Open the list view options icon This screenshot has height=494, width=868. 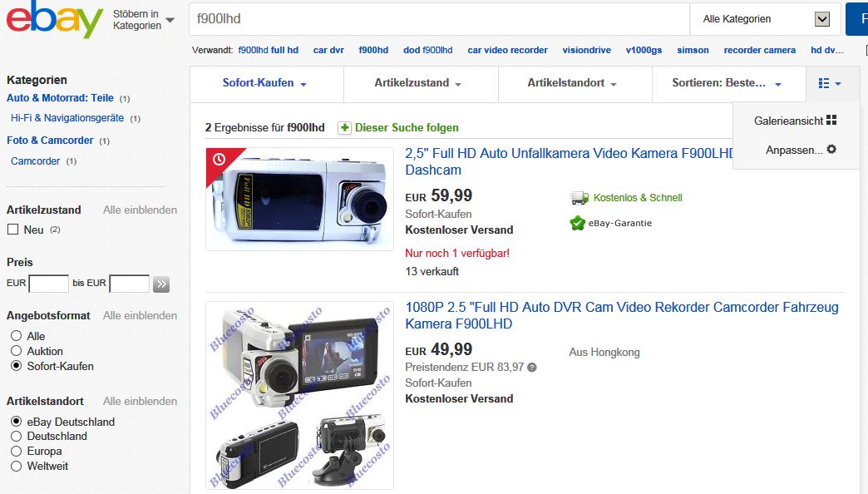[x=829, y=84]
